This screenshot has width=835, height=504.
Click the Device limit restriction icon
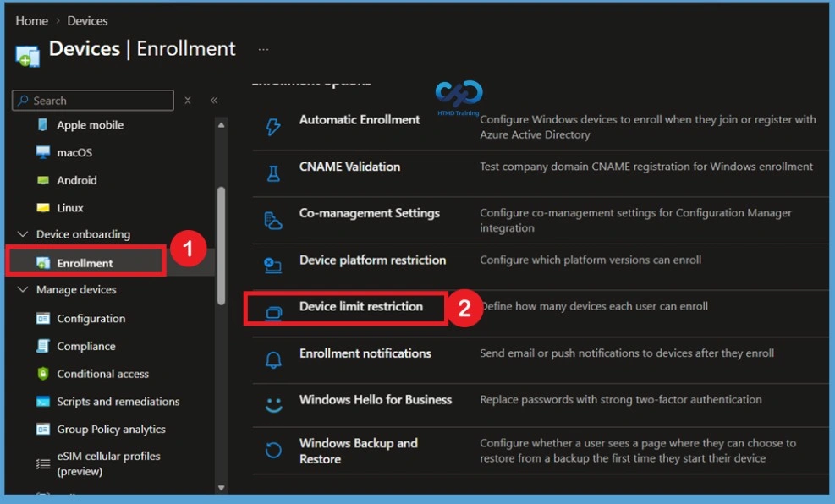[273, 313]
